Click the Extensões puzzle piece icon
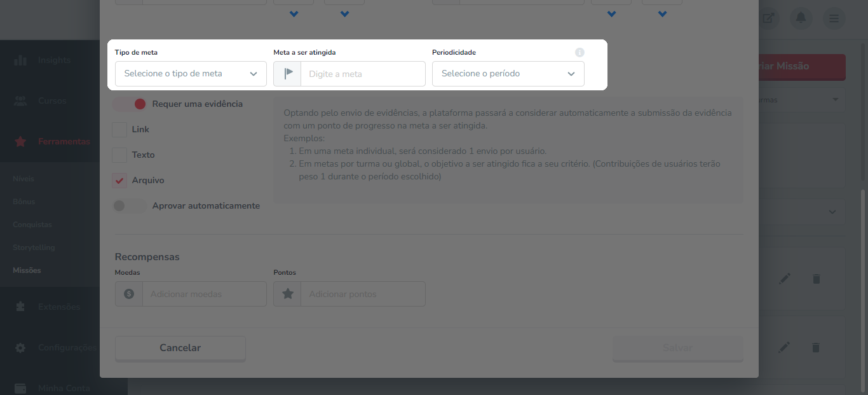Image resolution: width=868 pixels, height=395 pixels. tap(20, 307)
